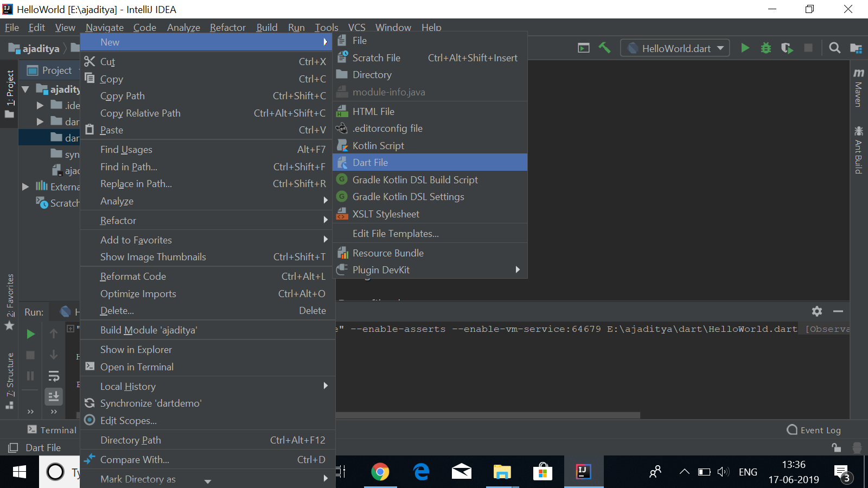The height and width of the screenshot is (488, 868).
Task: Open Search Everywhere with the magnifier icon
Action: click(834, 48)
